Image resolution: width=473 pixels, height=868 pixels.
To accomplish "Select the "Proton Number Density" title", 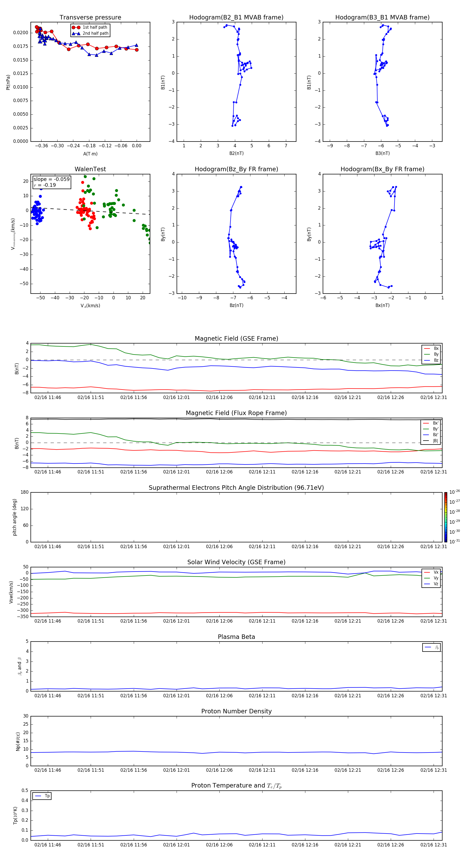I will pos(236,711).
